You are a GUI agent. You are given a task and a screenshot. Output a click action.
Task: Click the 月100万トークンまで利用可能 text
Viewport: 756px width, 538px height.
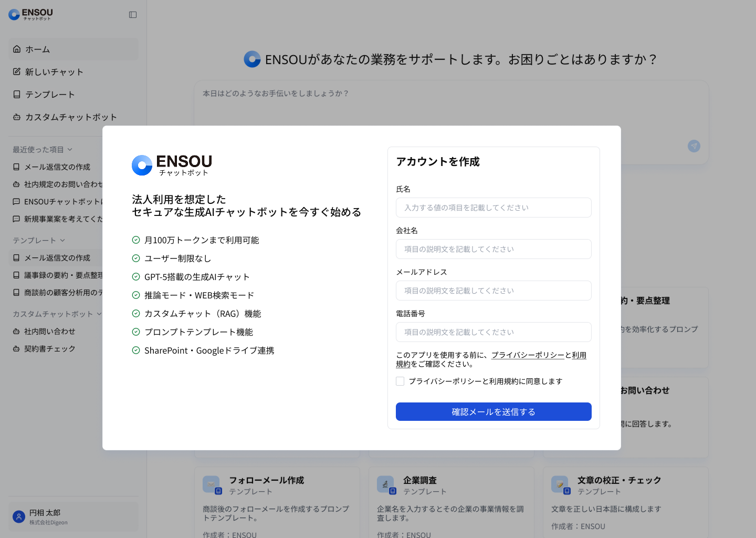[x=202, y=240]
